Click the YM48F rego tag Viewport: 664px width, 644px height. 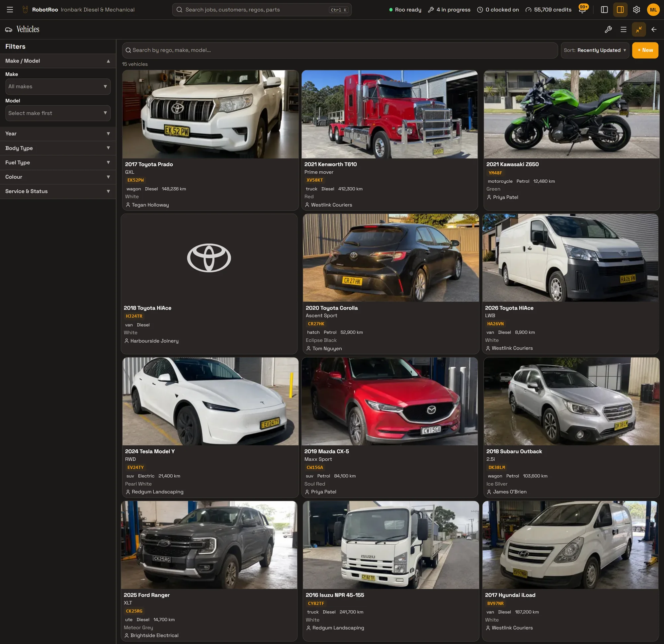point(495,173)
